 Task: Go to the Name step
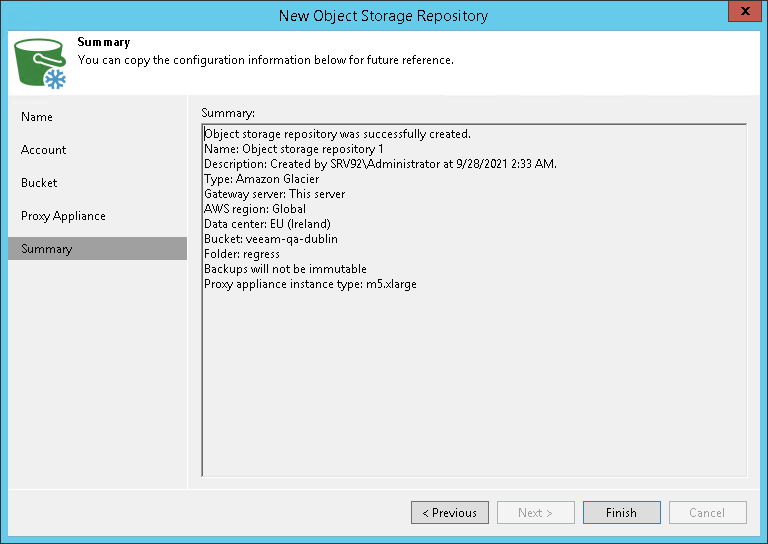(37, 117)
